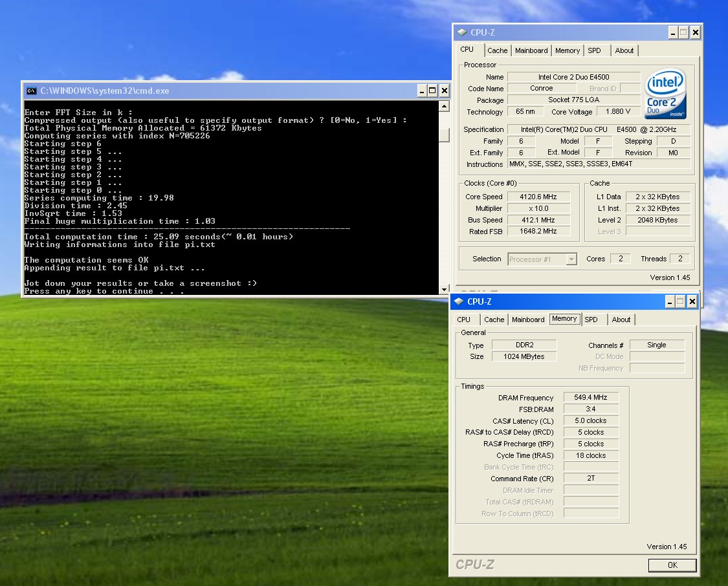Click the cmd vertical scrollbar thumb
The width and height of the screenshot is (728, 586).
(x=445, y=135)
